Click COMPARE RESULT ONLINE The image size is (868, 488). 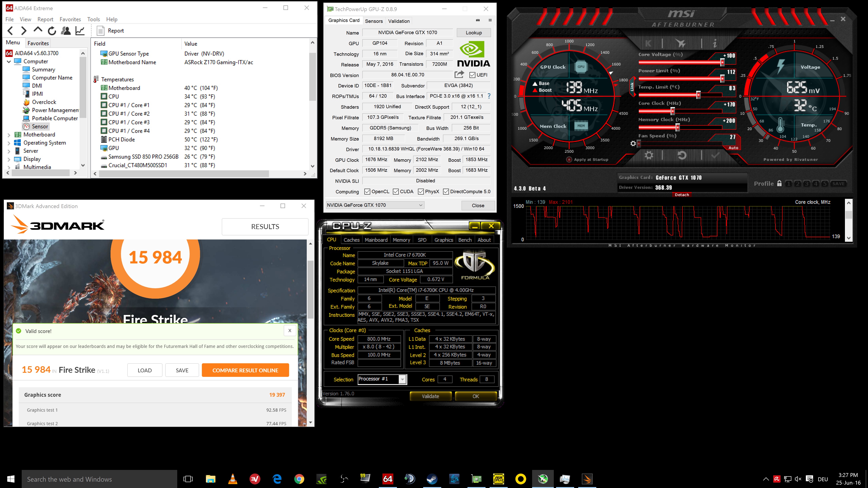tap(245, 370)
